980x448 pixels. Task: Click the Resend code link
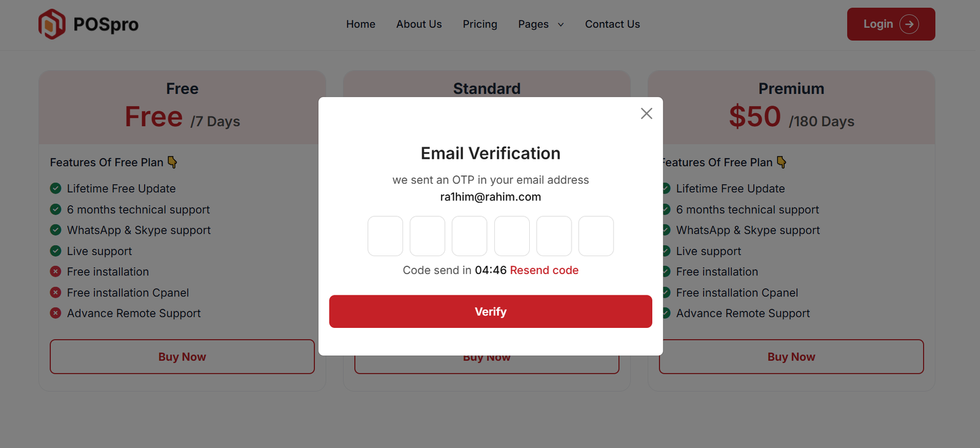[x=544, y=270]
